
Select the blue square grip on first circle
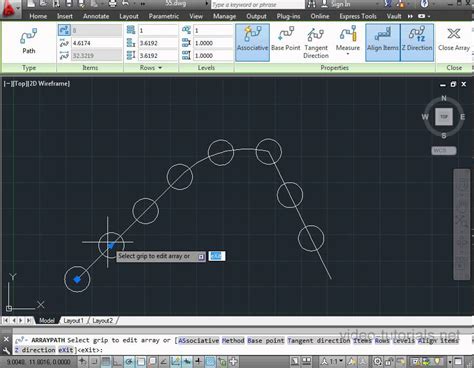pyautogui.click(x=77, y=279)
